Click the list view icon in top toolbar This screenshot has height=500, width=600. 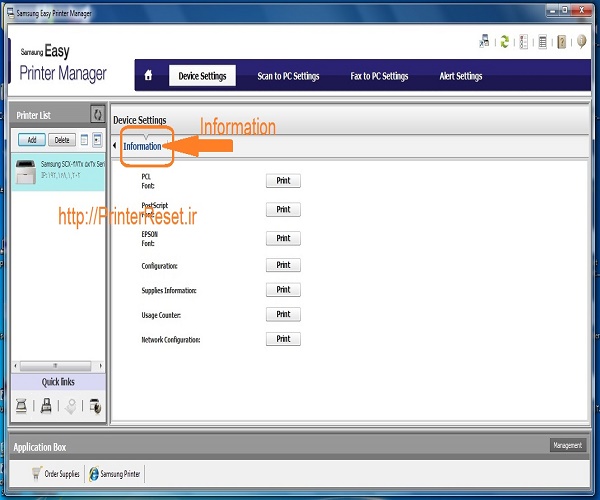point(543,42)
